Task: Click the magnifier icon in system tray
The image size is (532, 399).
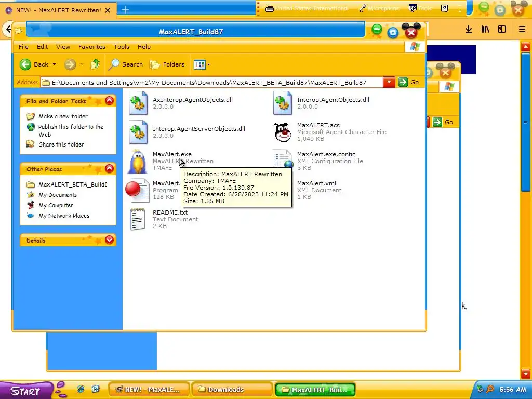Action: [490, 389]
